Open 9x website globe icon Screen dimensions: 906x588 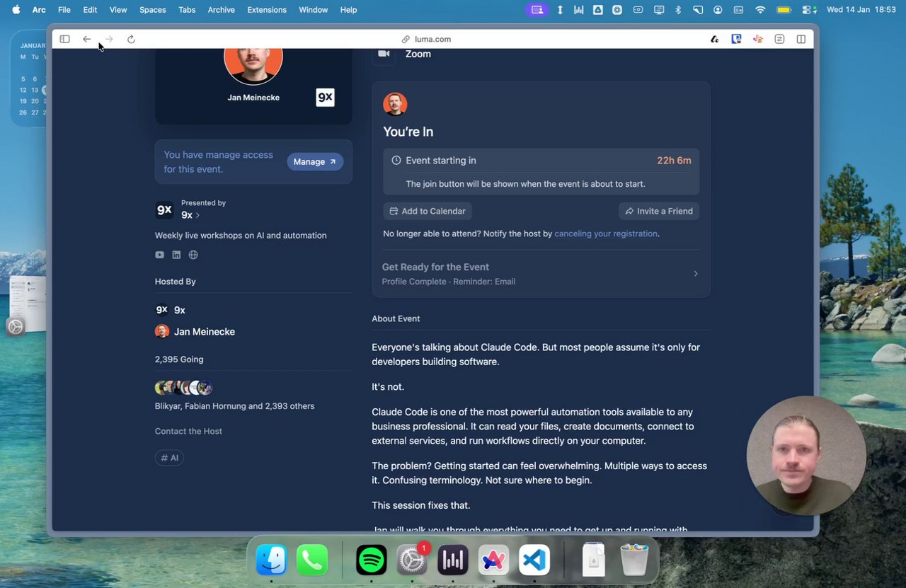point(193,255)
